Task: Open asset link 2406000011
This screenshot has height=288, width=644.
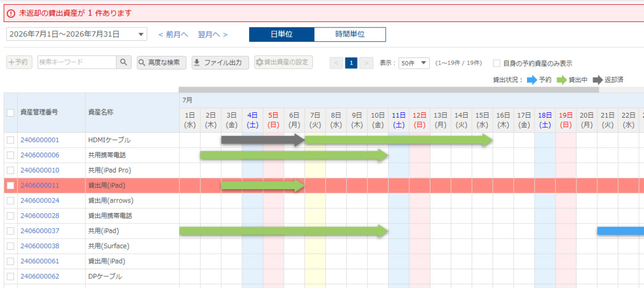Action: 40,185
